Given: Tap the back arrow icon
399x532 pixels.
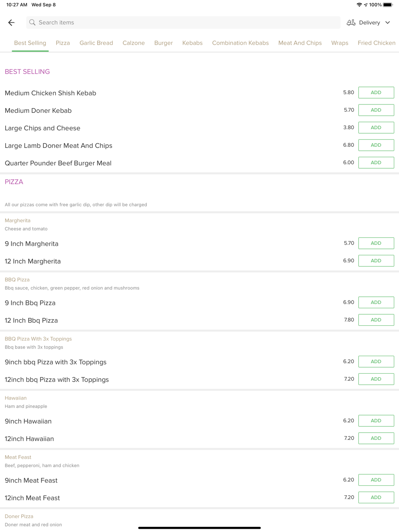Looking at the screenshot, I should coord(11,23).
